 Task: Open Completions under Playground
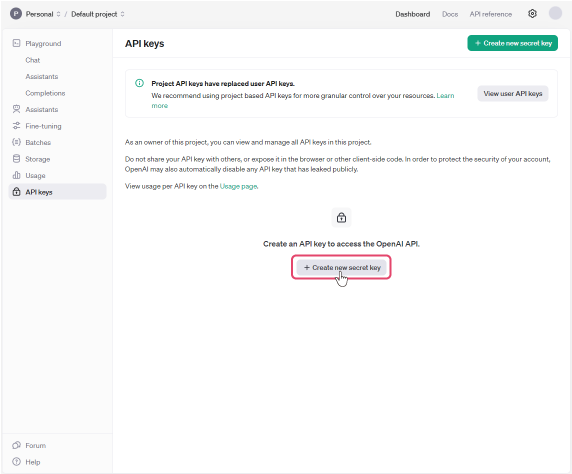click(x=45, y=93)
